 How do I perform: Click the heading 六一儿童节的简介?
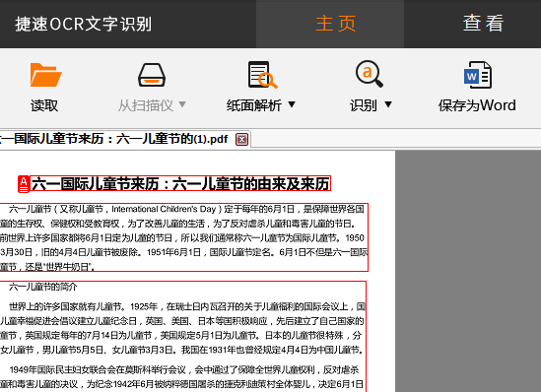pyautogui.click(x=43, y=287)
